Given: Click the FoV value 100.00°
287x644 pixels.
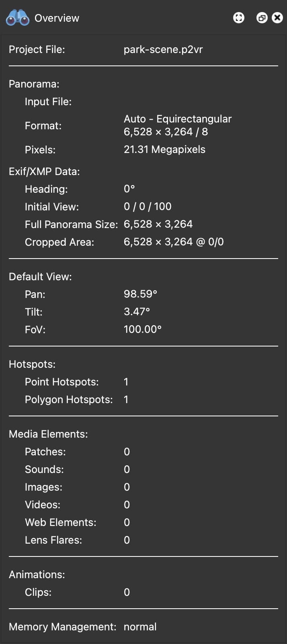Looking at the screenshot, I should 143,329.
